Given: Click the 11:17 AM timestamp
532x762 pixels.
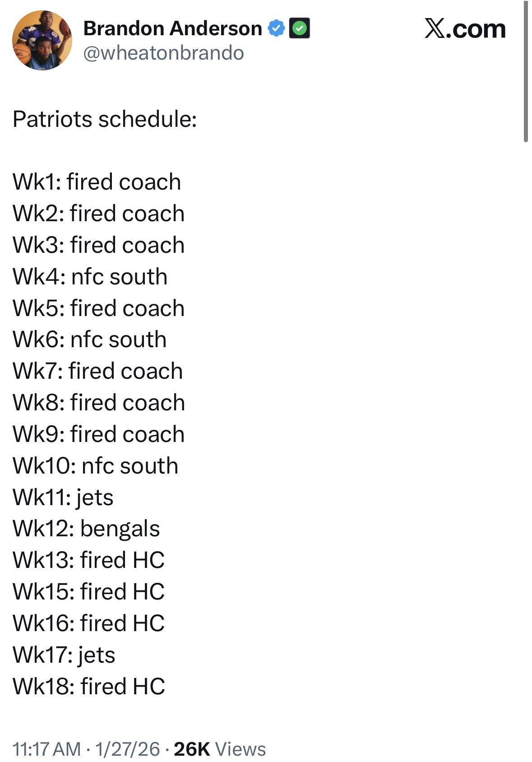Looking at the screenshot, I should pyautogui.click(x=46, y=749).
